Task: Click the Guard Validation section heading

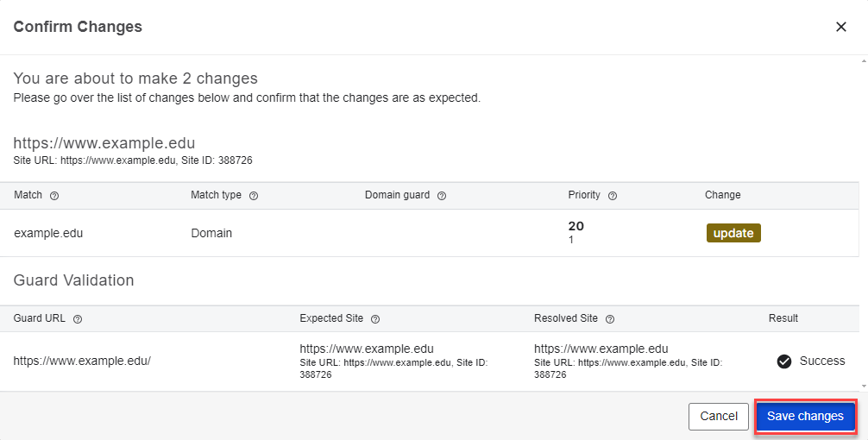Action: pyautogui.click(x=73, y=280)
